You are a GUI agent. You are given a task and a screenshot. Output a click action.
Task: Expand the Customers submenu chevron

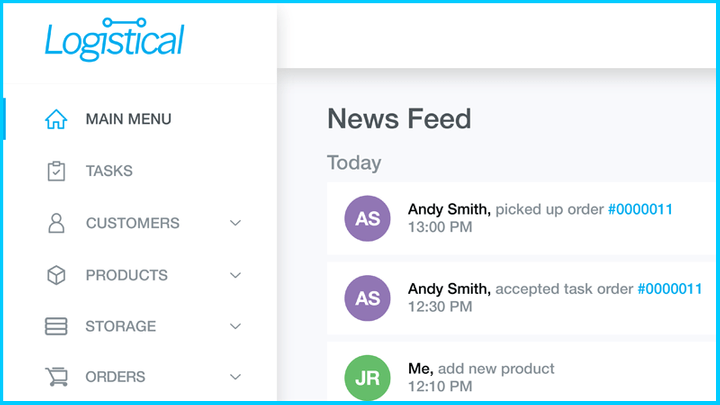(236, 223)
